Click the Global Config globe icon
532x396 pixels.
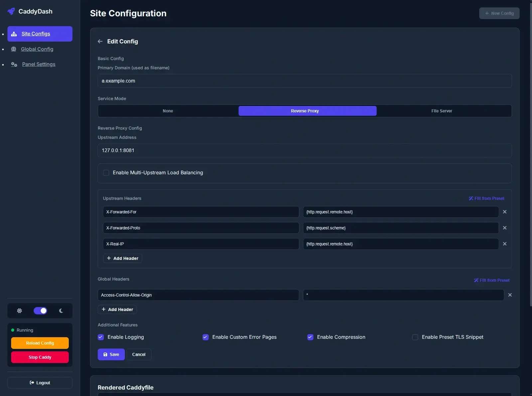point(14,49)
